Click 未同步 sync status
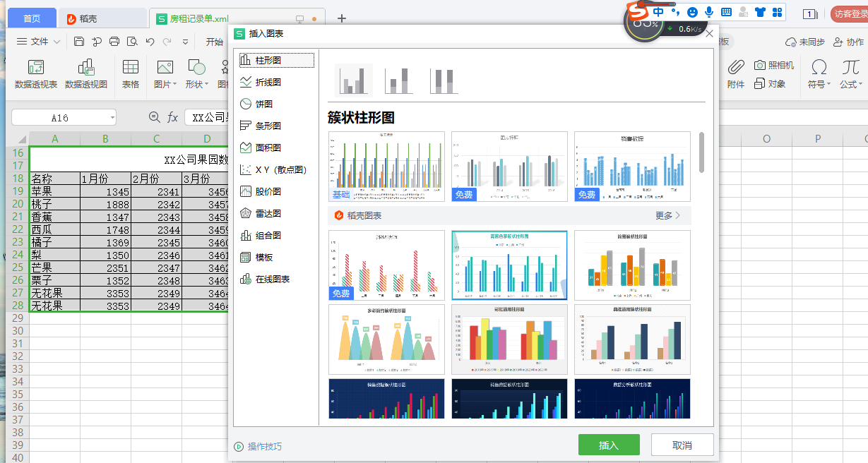 (x=805, y=42)
